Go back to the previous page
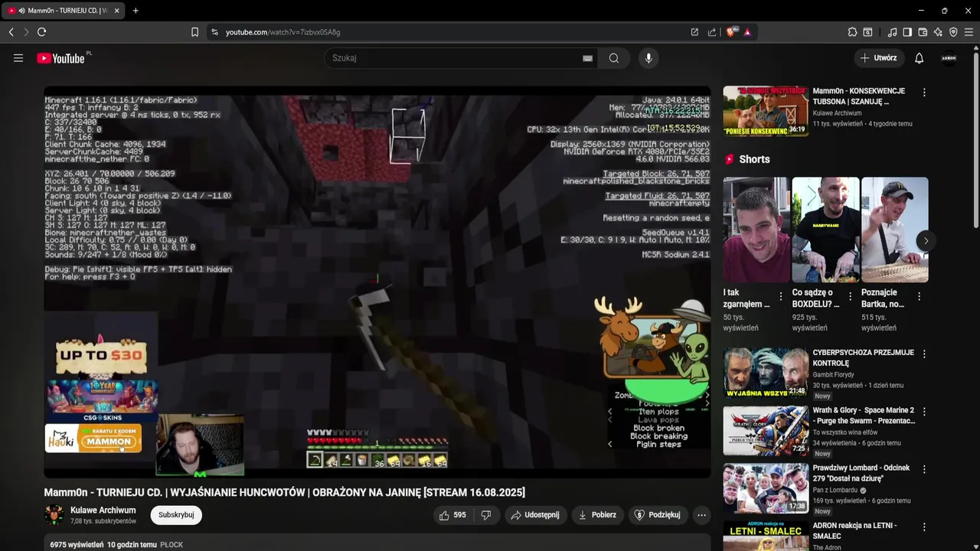 [11, 32]
